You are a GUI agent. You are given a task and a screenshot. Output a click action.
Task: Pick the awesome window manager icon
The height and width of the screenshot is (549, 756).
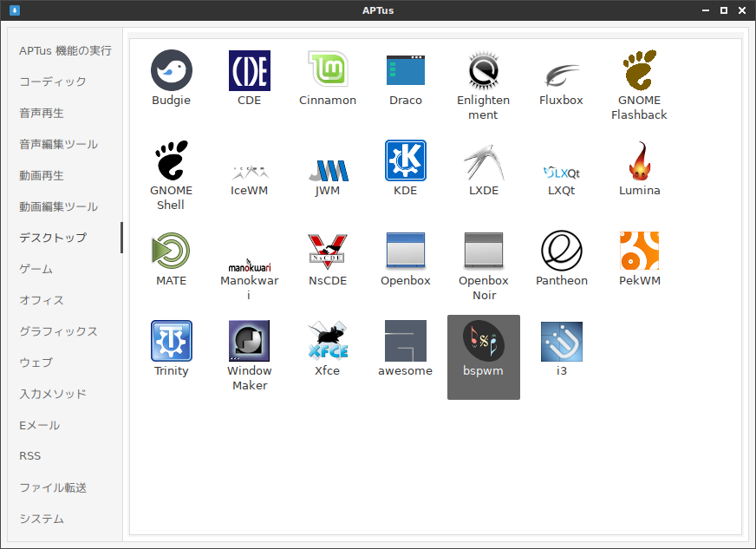click(406, 341)
